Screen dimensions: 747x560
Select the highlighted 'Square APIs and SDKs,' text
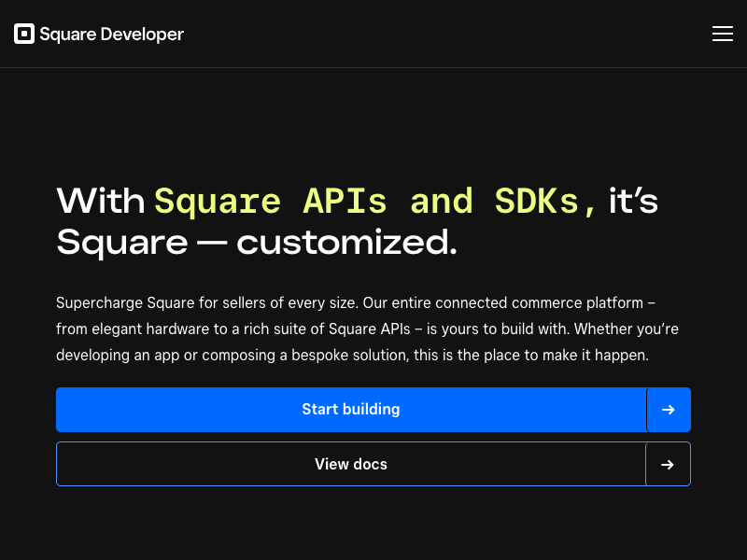[375, 201]
